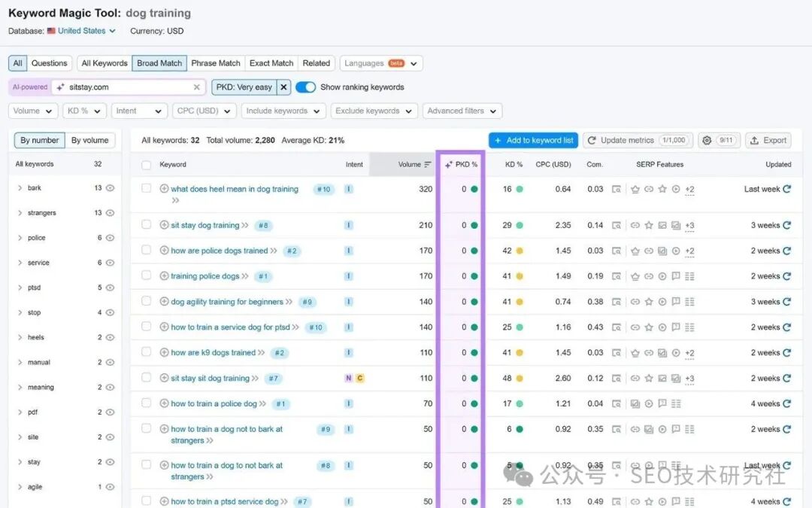Click 'Update metrics' button
Viewport: 812px width, 508px height.
point(638,141)
